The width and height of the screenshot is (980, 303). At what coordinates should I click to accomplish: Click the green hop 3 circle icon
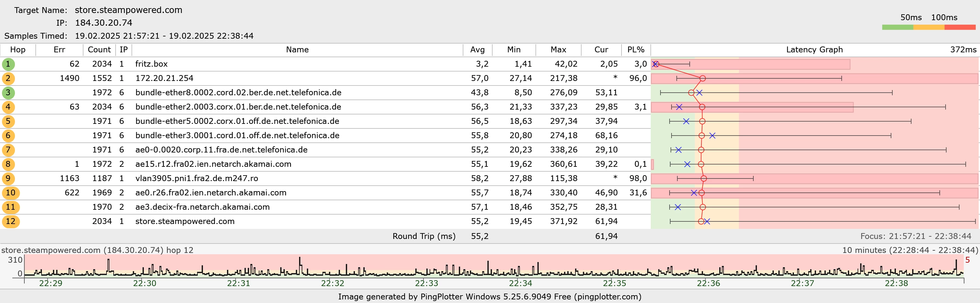(8, 93)
